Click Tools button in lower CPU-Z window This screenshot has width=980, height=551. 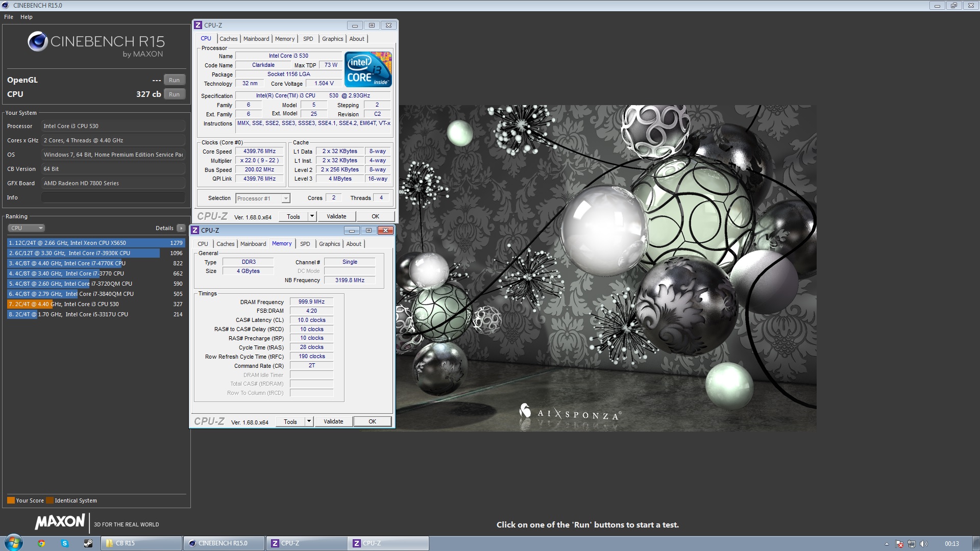point(290,421)
